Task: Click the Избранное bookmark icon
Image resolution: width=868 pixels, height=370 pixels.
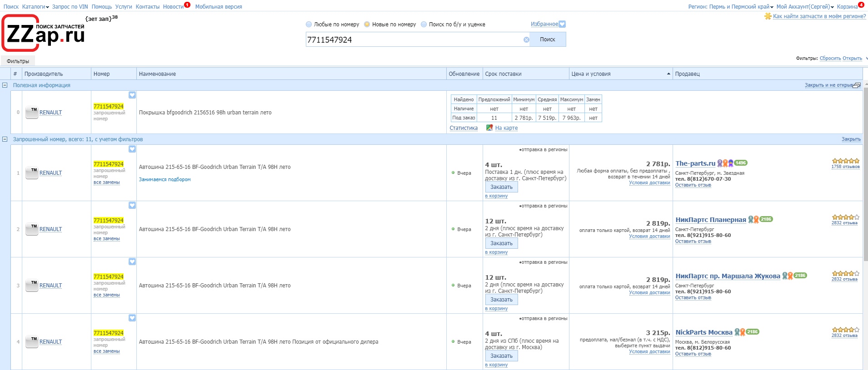Action: pyautogui.click(x=562, y=24)
